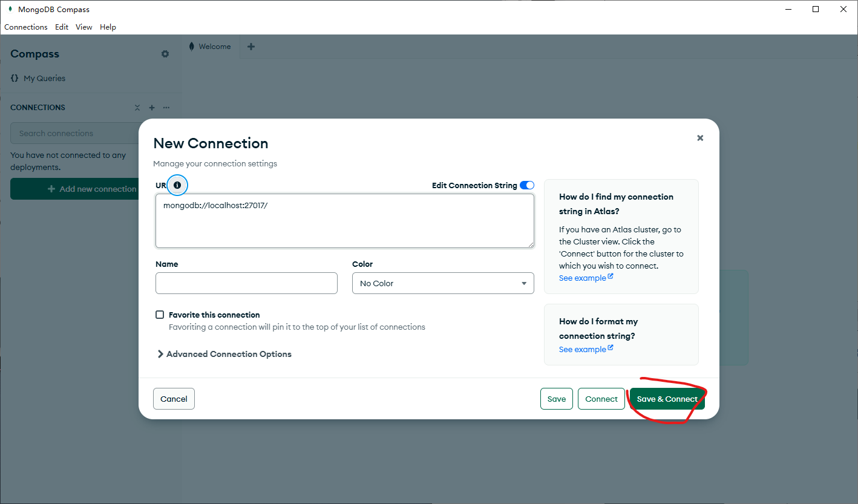858x504 pixels.
Task: Expand Advanced Connection Options
Action: coord(224,354)
